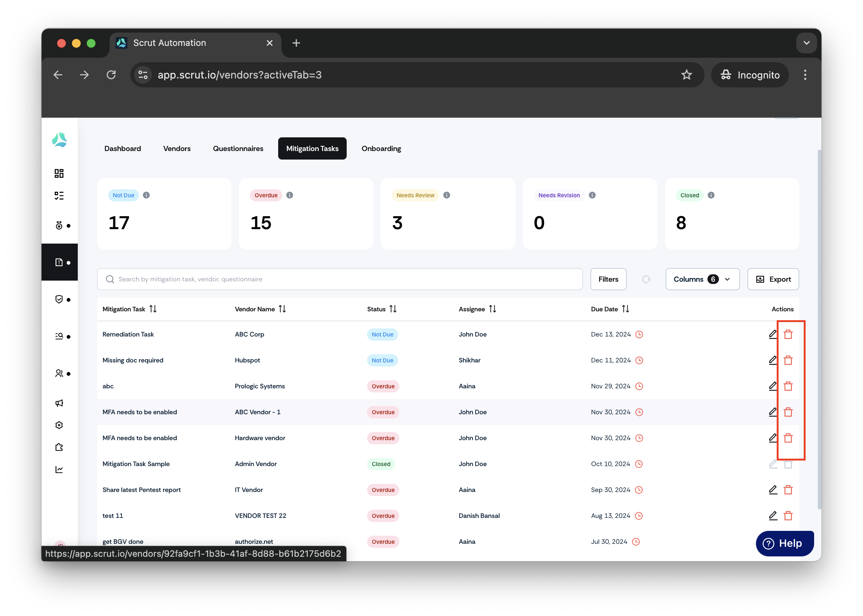
Task: Open Chrome tab search chevron
Action: [806, 43]
